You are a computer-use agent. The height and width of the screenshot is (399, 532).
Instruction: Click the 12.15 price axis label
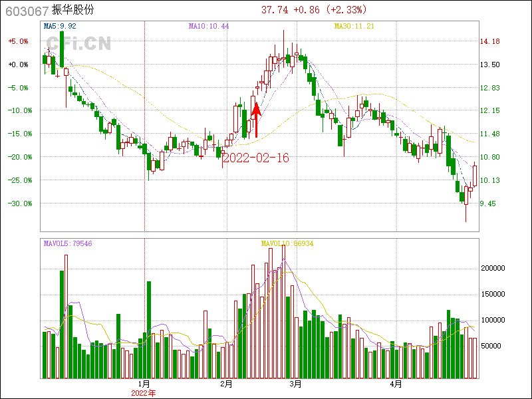pyautogui.click(x=490, y=110)
